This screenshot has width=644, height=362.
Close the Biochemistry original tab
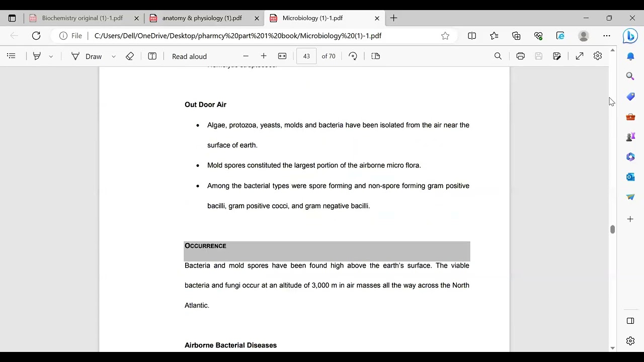pyautogui.click(x=136, y=18)
